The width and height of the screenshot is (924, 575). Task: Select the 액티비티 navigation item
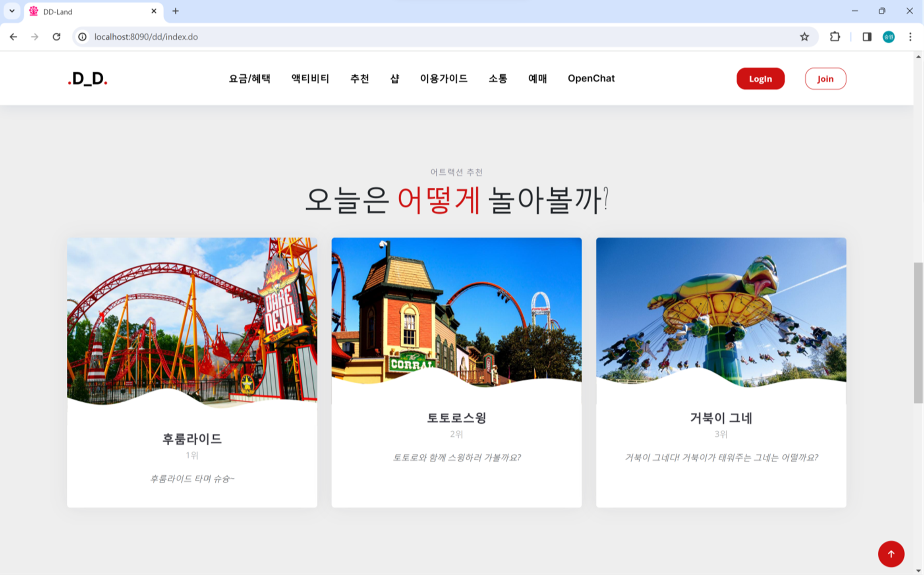[x=310, y=78]
